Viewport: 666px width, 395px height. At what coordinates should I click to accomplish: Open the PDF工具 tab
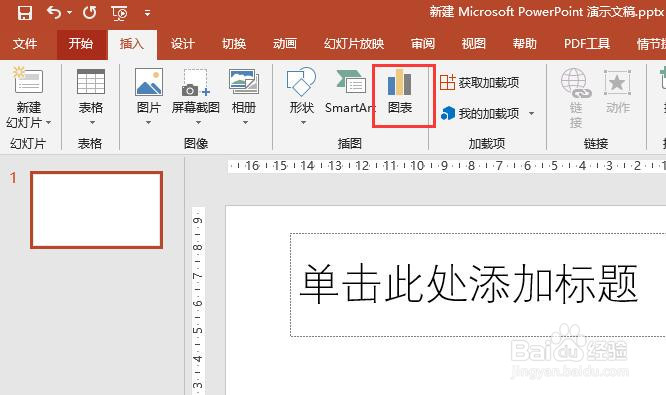(x=587, y=44)
